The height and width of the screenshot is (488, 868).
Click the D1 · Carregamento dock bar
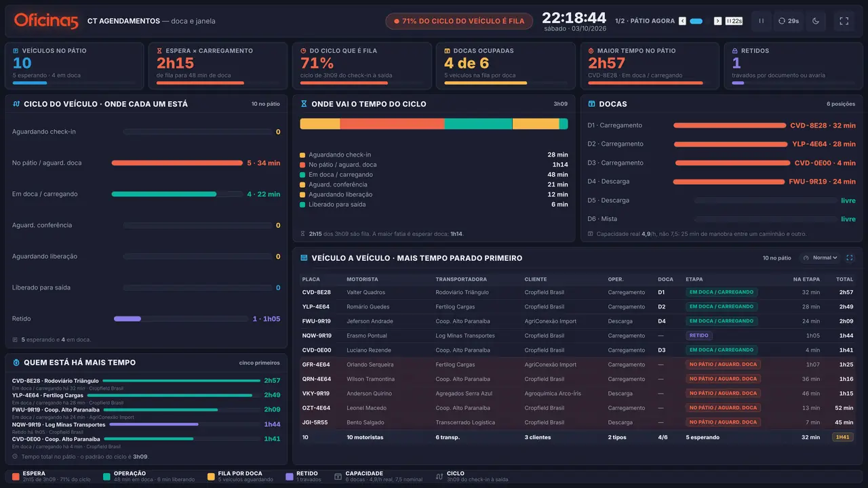pyautogui.click(x=730, y=125)
